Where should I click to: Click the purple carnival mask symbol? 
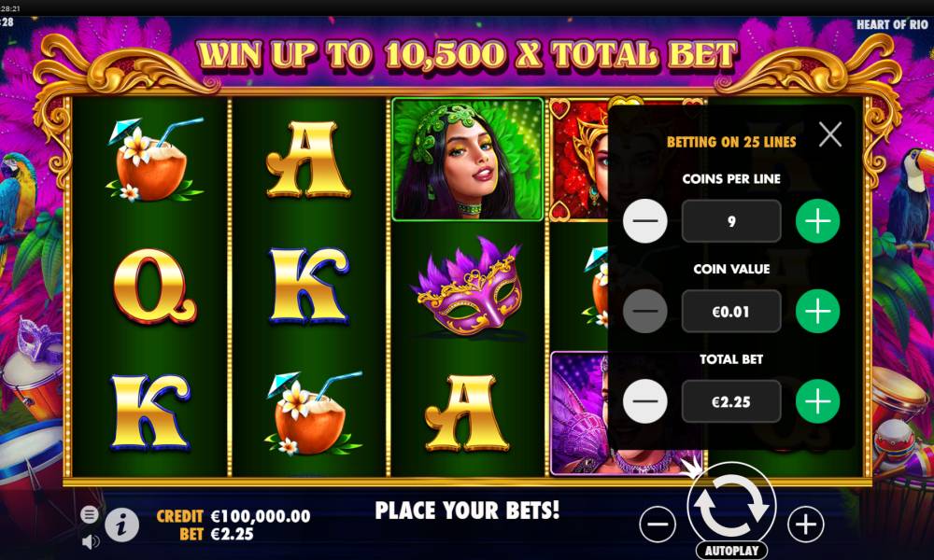[468, 287]
